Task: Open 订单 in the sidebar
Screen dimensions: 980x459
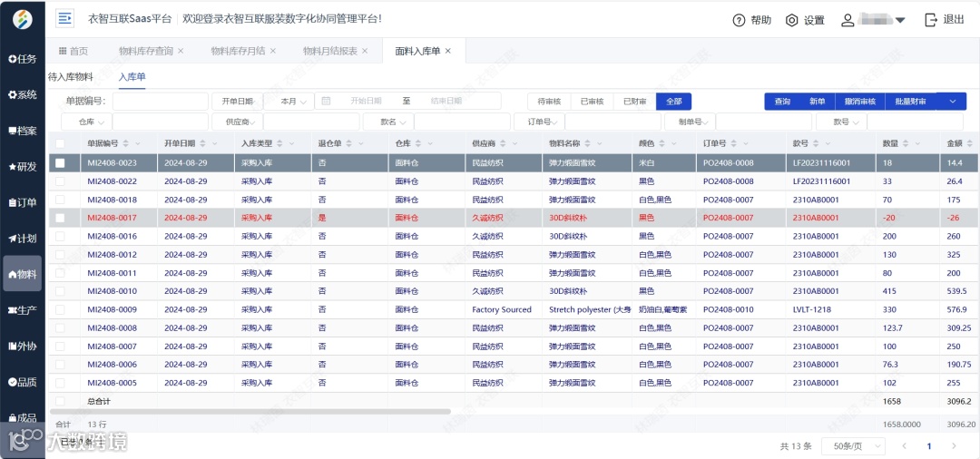Action: pyautogui.click(x=23, y=202)
